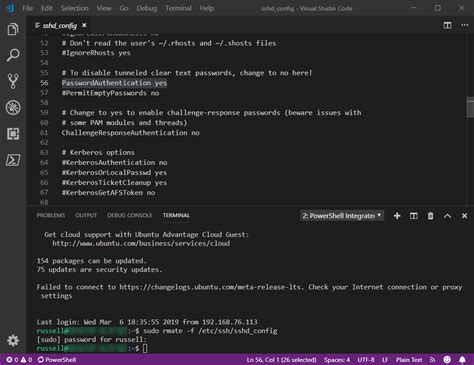
Task: Click line 57 #PermitEmptyPasswords no
Action: pyautogui.click(x=110, y=93)
